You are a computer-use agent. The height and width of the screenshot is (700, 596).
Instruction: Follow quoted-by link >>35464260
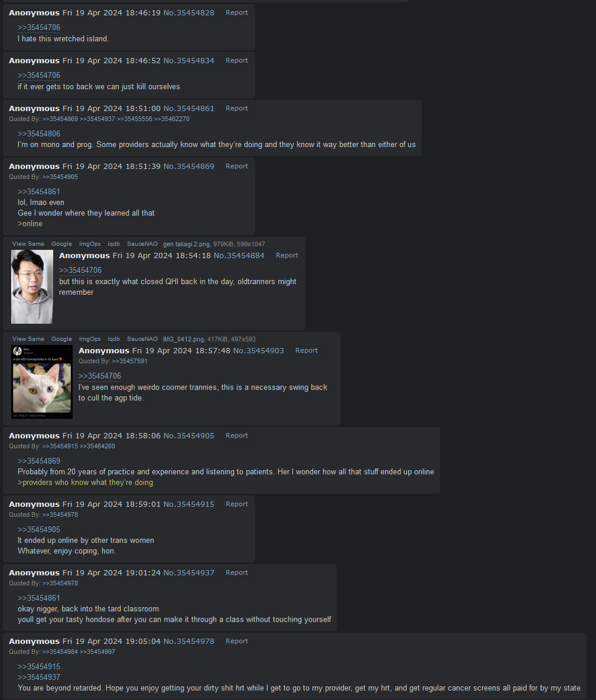point(97,447)
